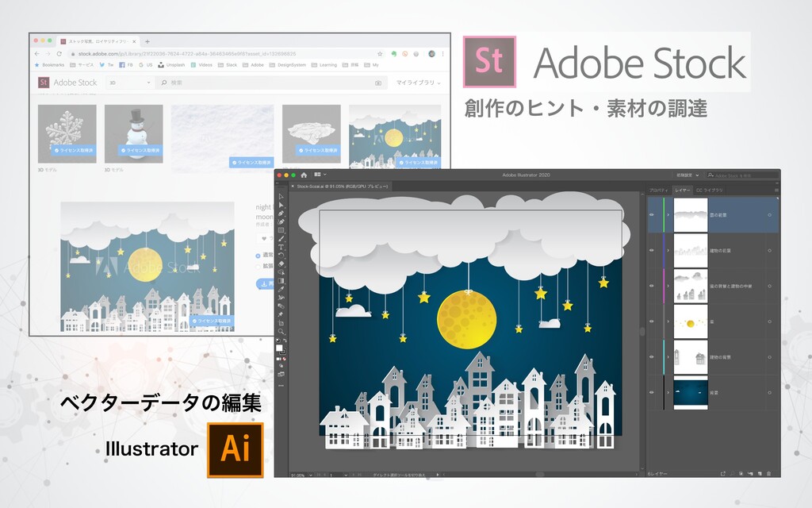Viewport: 812px width, 508px height.
Task: Hide the top cloud foreground layer
Action: pos(652,214)
